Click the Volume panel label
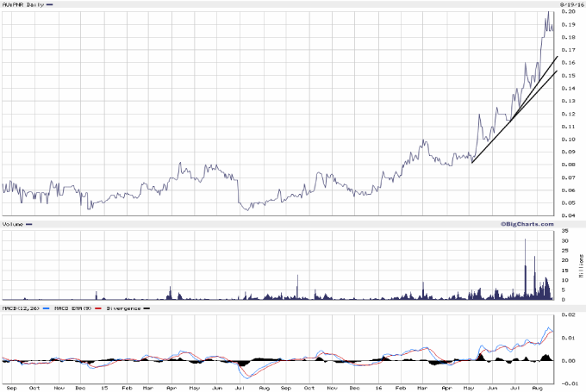Image resolution: width=586 pixels, height=392 pixels. click(x=13, y=224)
